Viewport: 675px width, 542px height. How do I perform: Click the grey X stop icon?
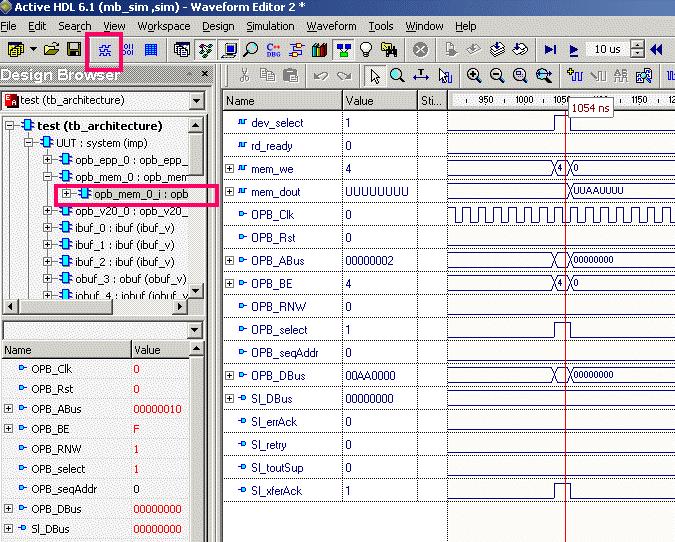[x=420, y=50]
